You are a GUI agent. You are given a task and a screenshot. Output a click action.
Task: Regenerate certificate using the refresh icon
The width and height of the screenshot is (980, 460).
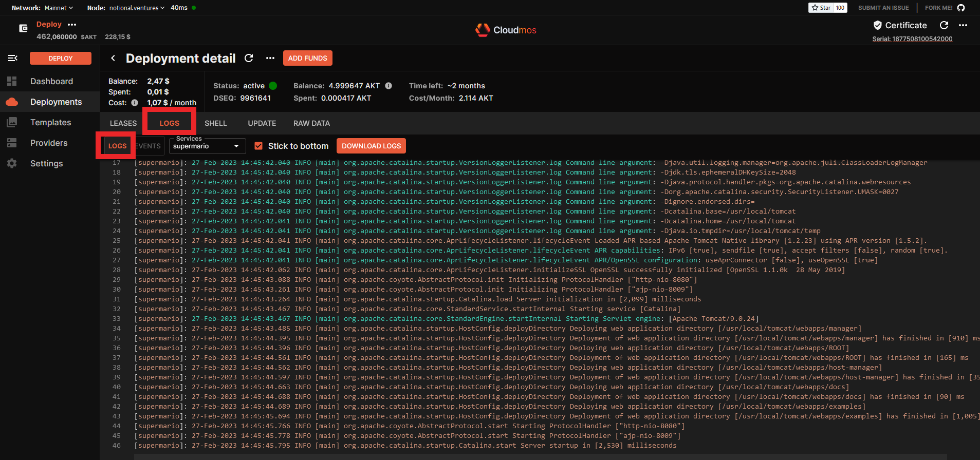944,25
